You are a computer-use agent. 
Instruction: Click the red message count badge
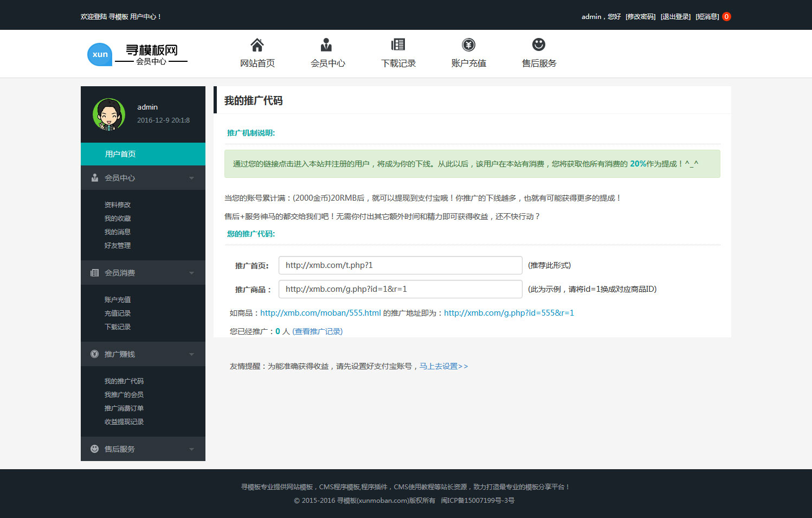tap(726, 17)
